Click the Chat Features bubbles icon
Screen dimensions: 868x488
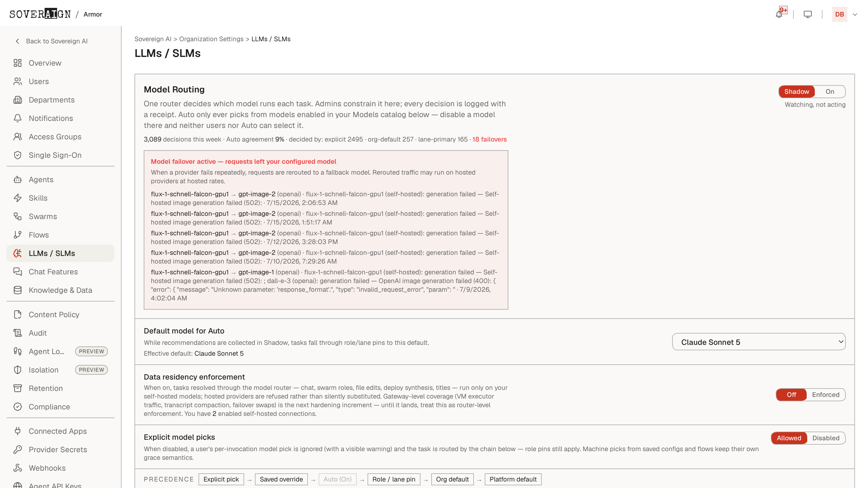point(18,272)
